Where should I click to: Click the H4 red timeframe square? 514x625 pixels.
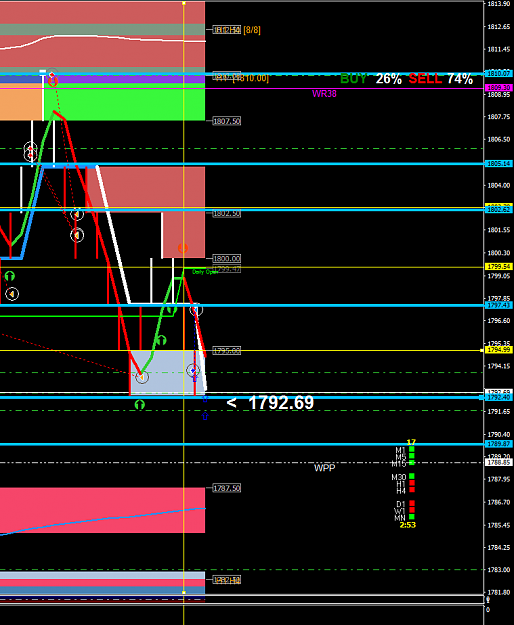tap(412, 489)
